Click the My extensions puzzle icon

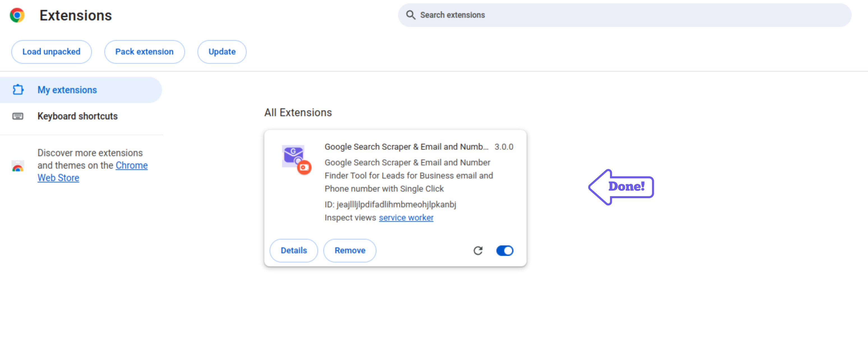[x=18, y=90]
